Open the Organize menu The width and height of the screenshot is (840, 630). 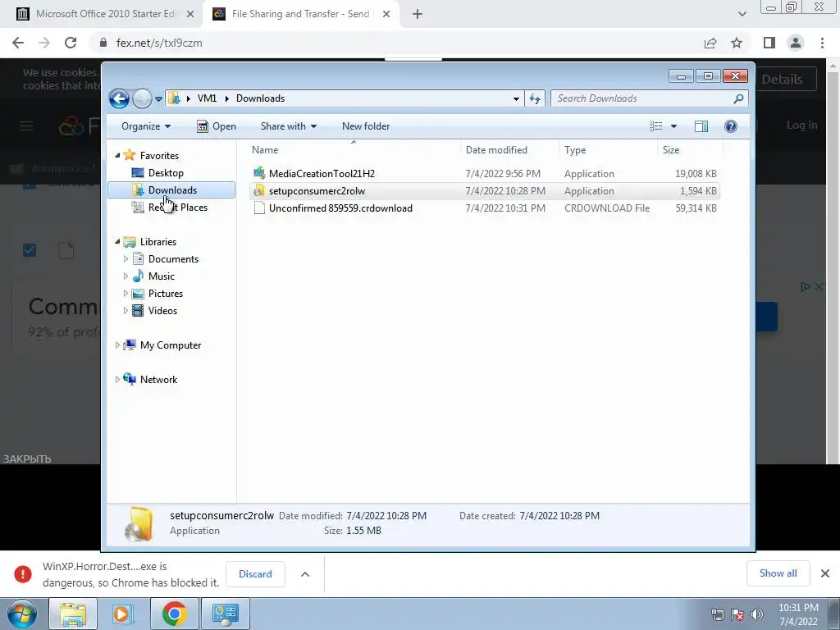pyautogui.click(x=146, y=126)
